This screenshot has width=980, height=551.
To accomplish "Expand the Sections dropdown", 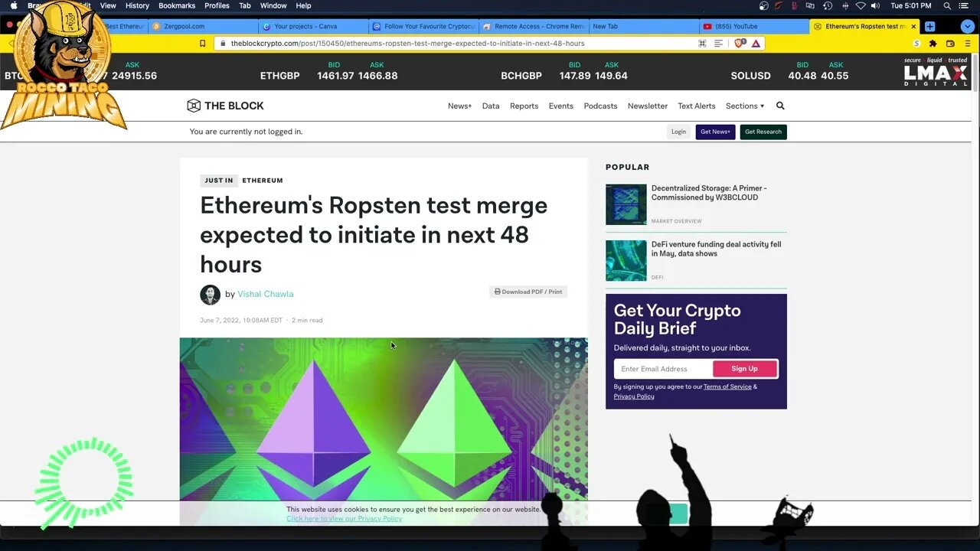I will pos(745,106).
